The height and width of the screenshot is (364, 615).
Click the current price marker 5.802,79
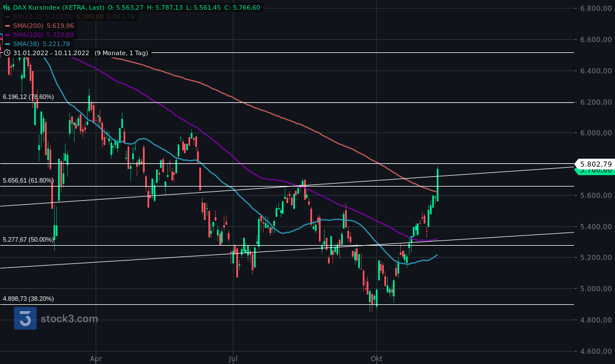pyautogui.click(x=594, y=164)
